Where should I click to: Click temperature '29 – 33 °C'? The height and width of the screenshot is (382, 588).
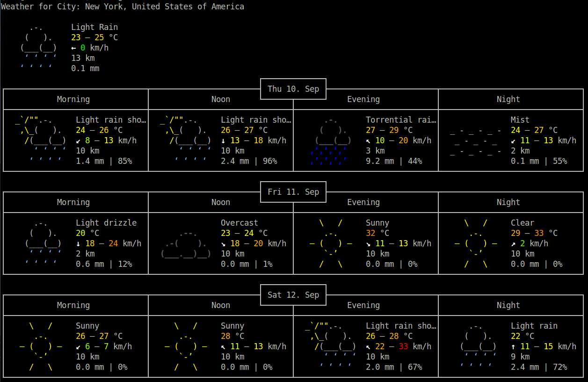(534, 233)
